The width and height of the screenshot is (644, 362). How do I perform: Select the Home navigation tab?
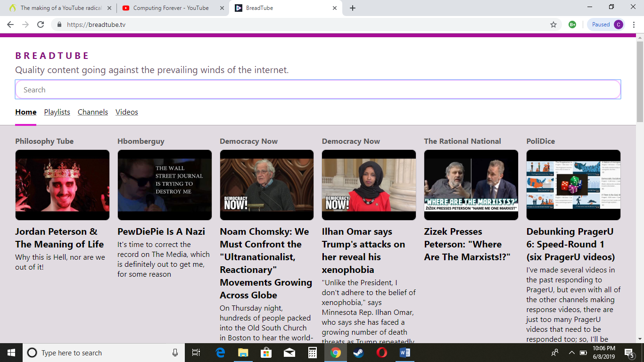25,112
